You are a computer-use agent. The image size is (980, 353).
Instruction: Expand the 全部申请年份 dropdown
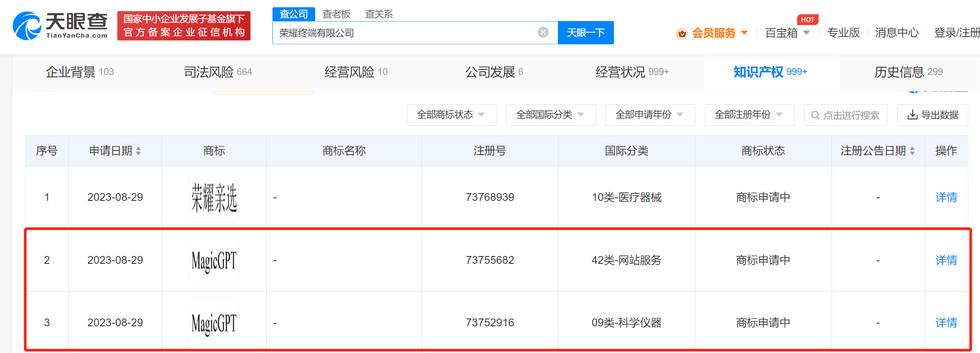650,115
